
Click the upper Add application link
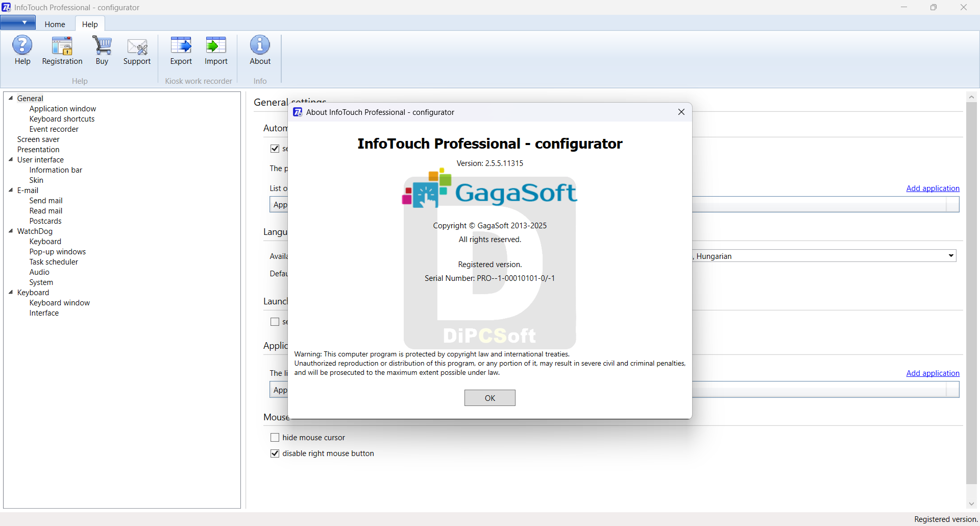click(933, 188)
